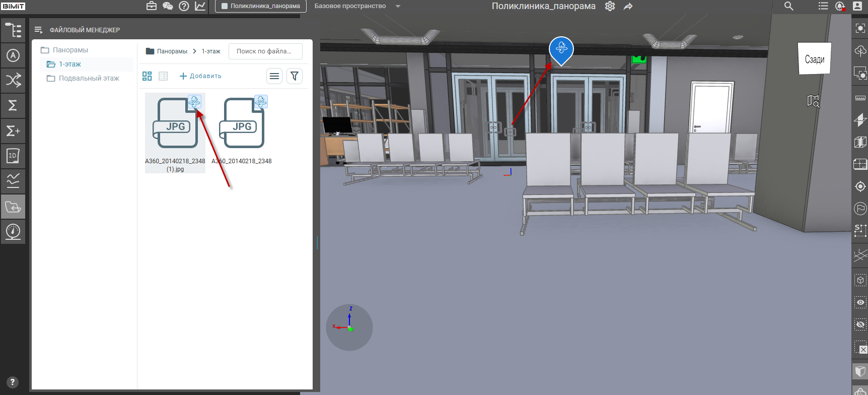The height and width of the screenshot is (395, 868).
Task: Open the model structure tree panel
Action: click(x=13, y=30)
